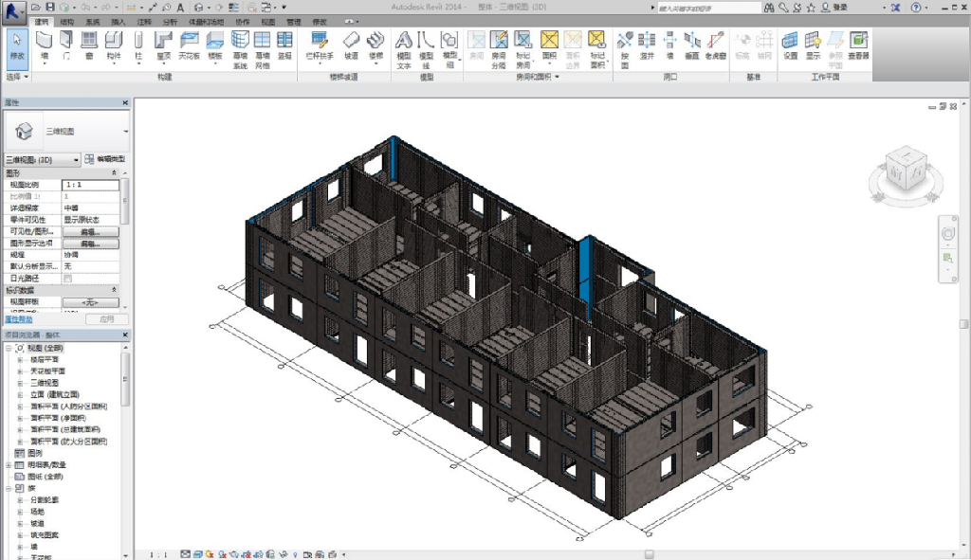Viewport: 971px width, 560px height.
Task: Collapse the Graphics (图形) properties section
Action: (114, 172)
